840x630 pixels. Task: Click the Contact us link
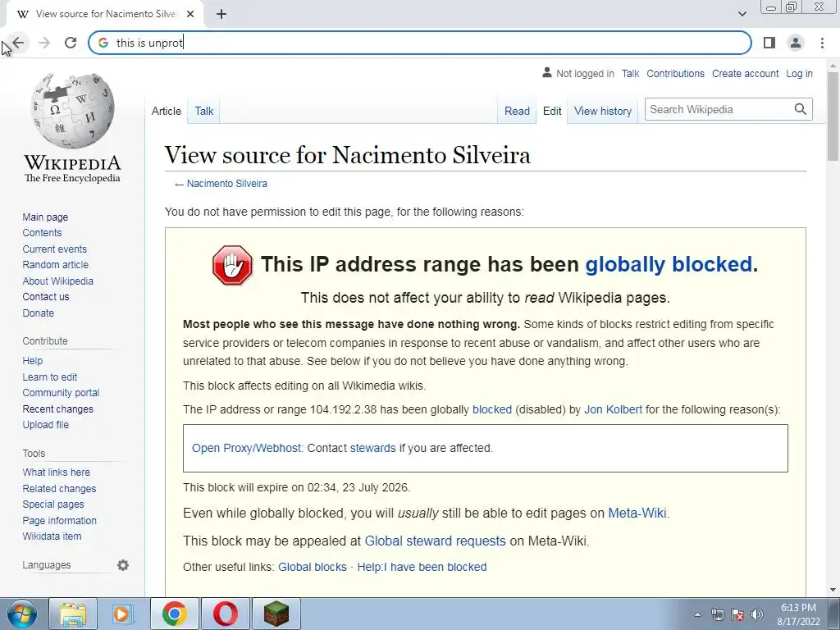(x=46, y=296)
